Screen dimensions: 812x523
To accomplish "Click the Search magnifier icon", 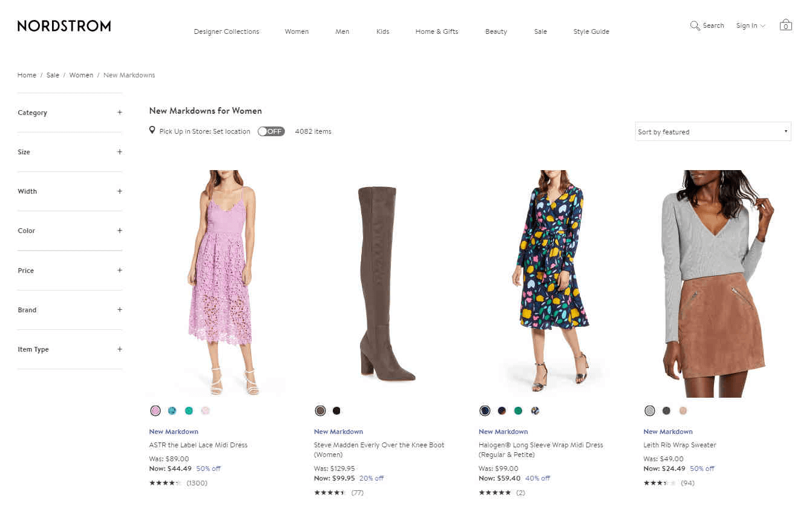I will coord(695,25).
